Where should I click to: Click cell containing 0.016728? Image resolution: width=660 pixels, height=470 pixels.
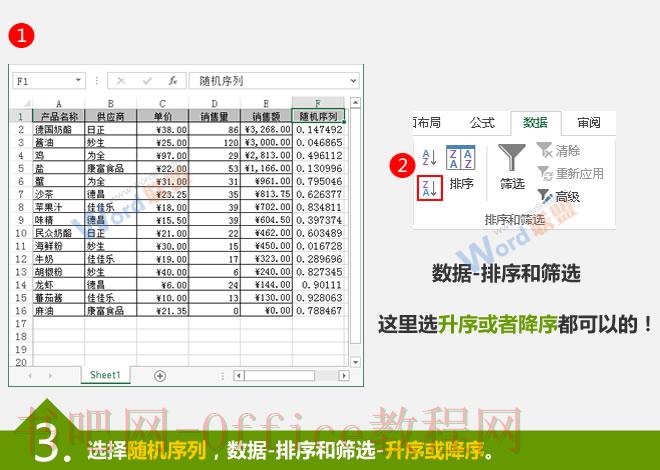(318, 246)
